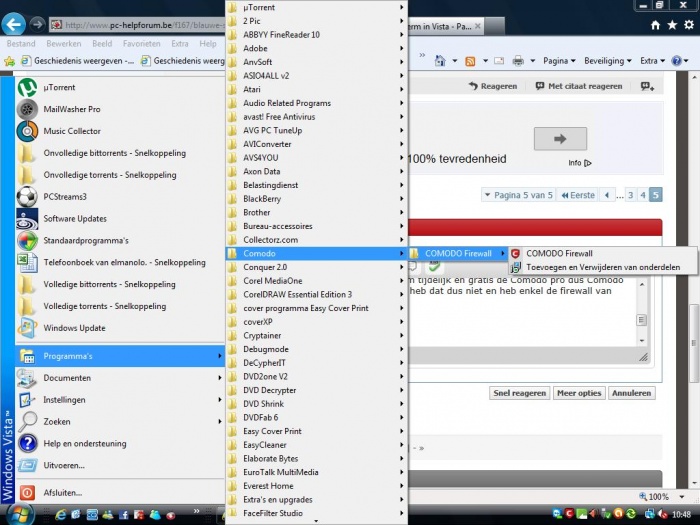Click the Snel reageren button
This screenshot has width=700, height=525.
point(520,393)
